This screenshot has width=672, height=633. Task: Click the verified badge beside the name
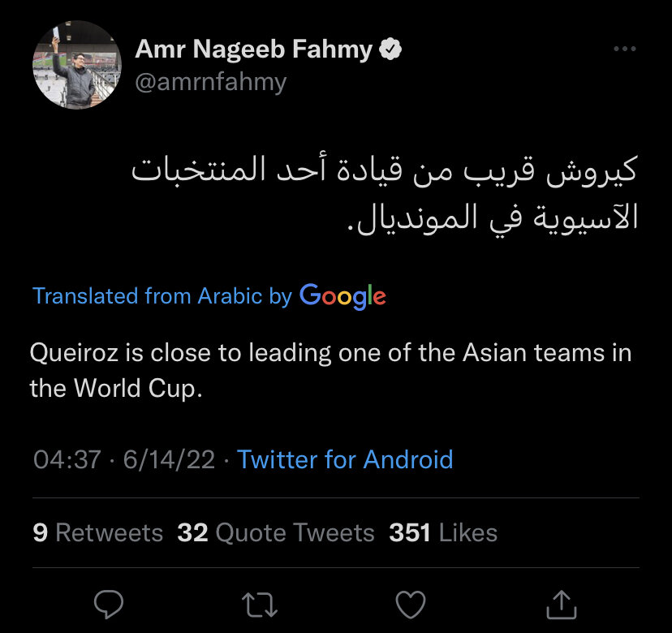391,50
